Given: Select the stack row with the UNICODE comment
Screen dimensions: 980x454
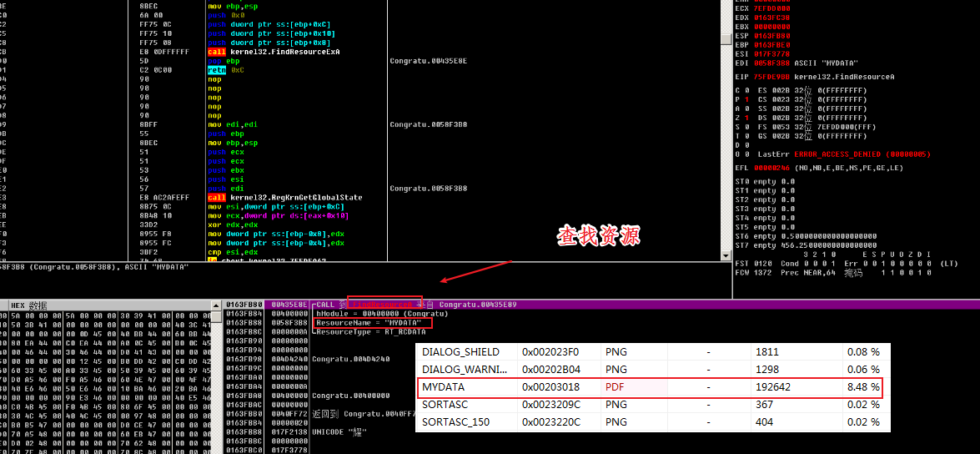Looking at the screenshot, I should click(x=319, y=431).
